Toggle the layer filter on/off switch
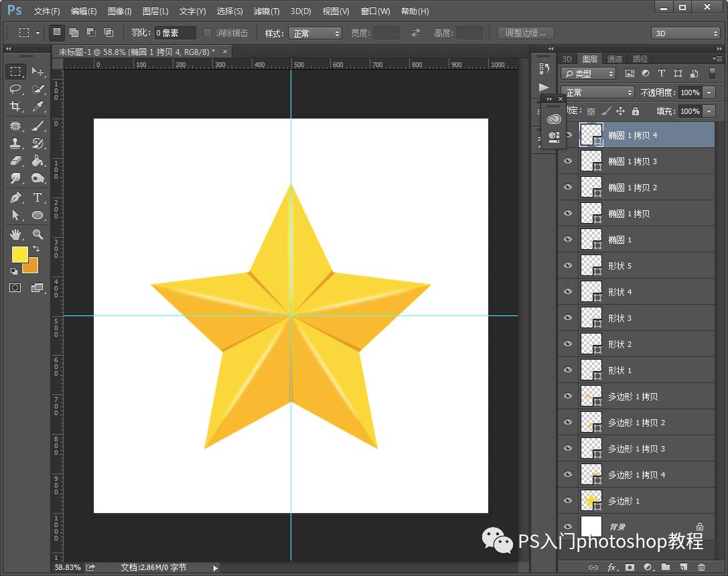 (712, 73)
